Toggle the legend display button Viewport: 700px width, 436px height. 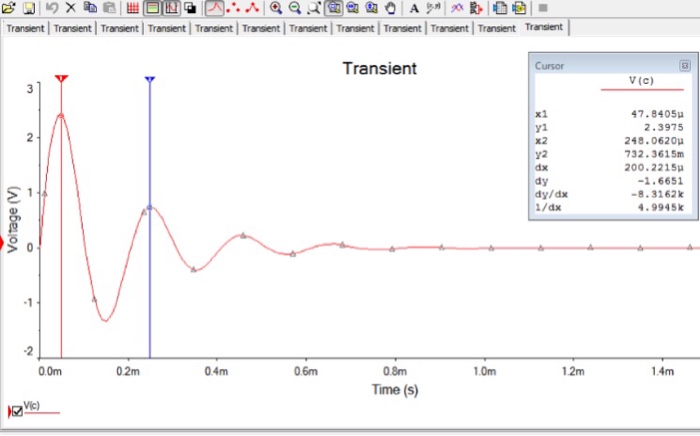tap(152, 8)
